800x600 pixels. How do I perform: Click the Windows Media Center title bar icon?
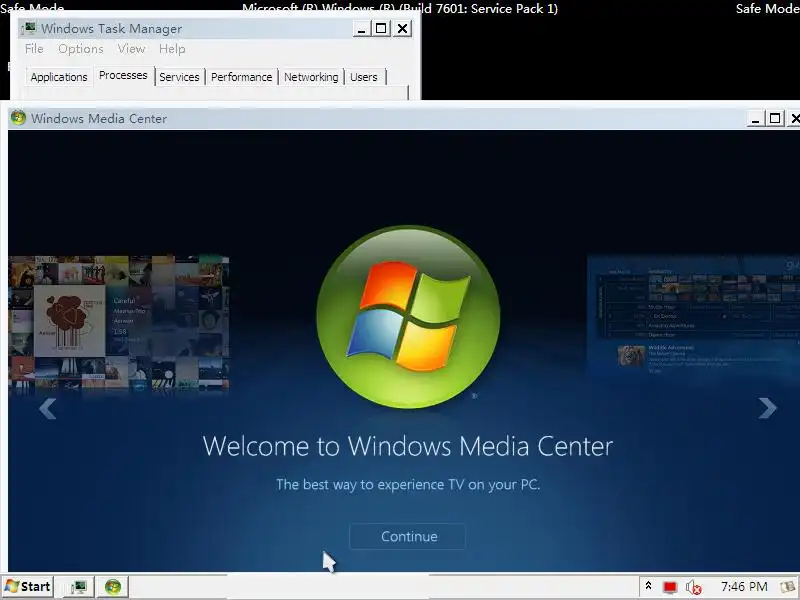click(x=18, y=118)
